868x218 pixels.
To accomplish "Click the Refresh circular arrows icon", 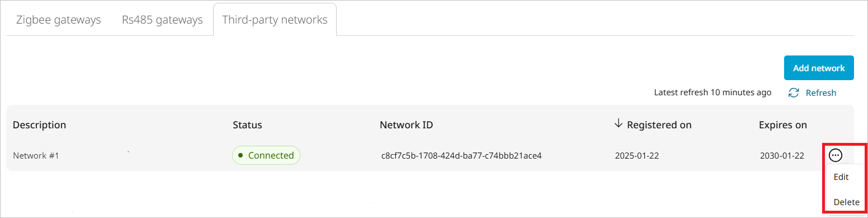I will (793, 92).
